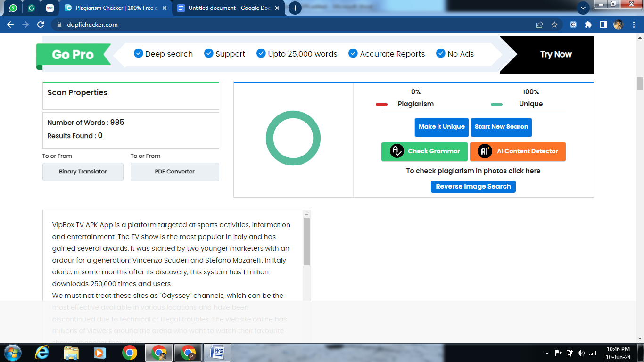Click the Upto 25,000 words checkmark icon
644x362 pixels.
pos(261,53)
